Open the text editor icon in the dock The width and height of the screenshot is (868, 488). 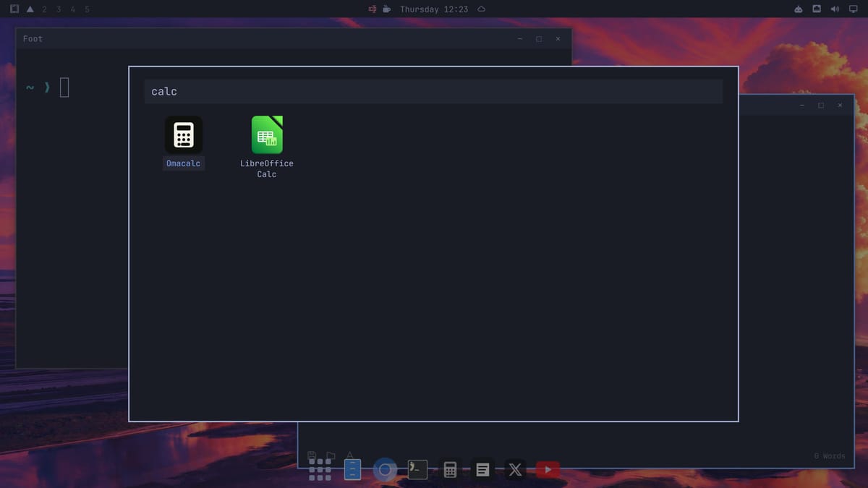[482, 470]
